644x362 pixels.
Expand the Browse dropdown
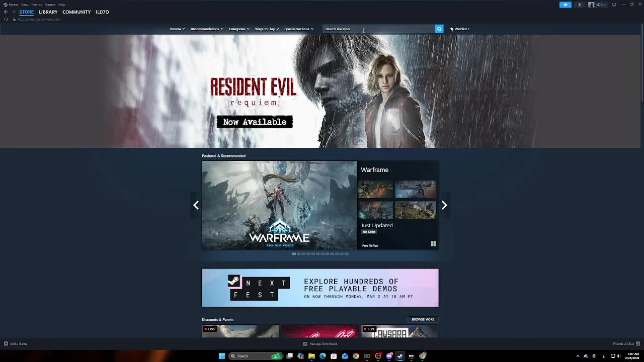coord(177,29)
